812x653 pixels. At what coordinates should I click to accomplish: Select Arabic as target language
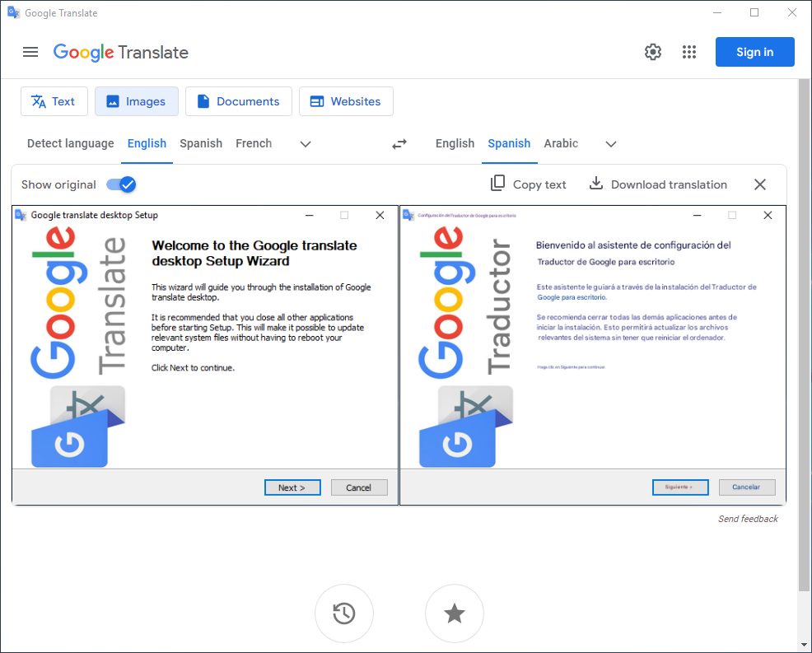[561, 143]
